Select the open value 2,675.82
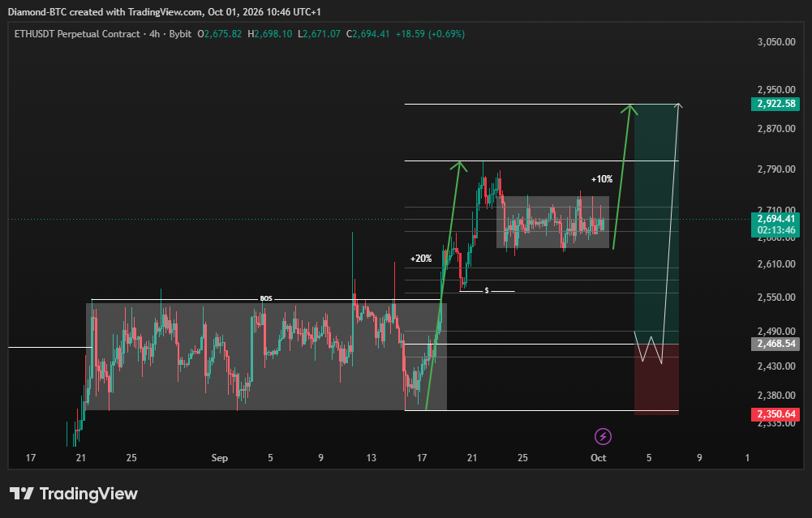 click(223, 34)
